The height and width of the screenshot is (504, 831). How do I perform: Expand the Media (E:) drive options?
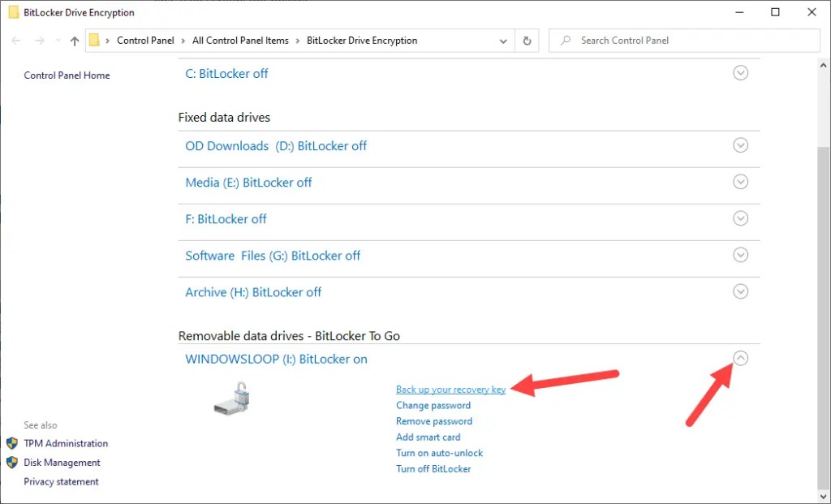coord(740,183)
